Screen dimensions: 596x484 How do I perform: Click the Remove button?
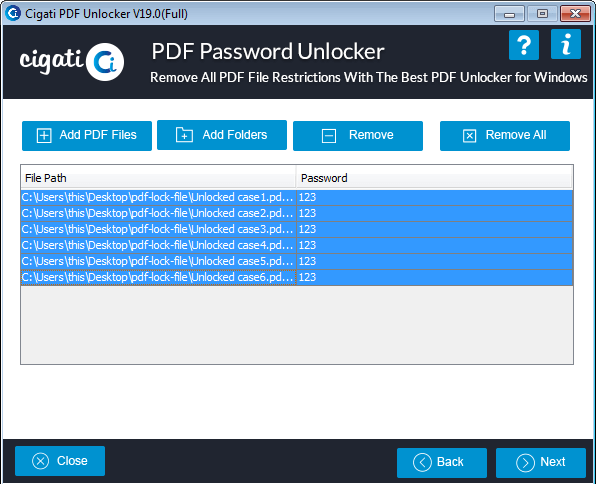(358, 136)
